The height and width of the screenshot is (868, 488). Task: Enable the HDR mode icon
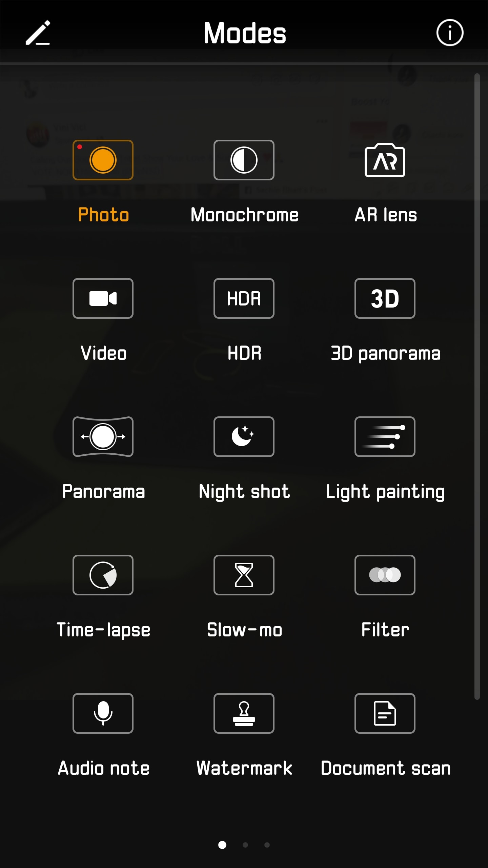coord(244,298)
